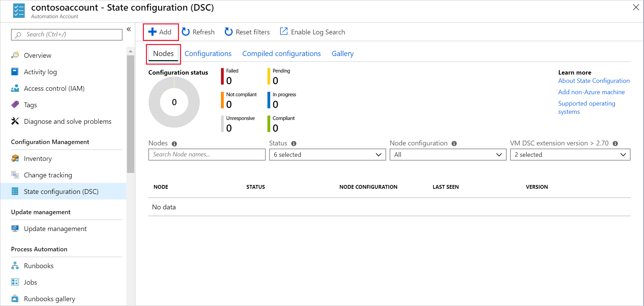
Task: Click the Runbooks hierarchy icon
Action: click(15, 265)
